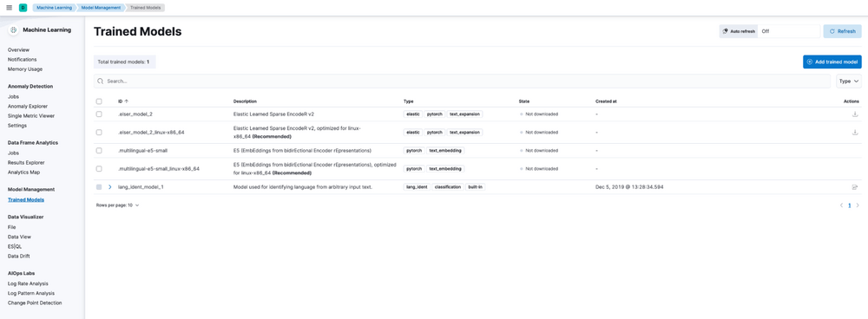Screen dimensions: 868x319
Task: Click the ID column header
Action: pos(120,101)
